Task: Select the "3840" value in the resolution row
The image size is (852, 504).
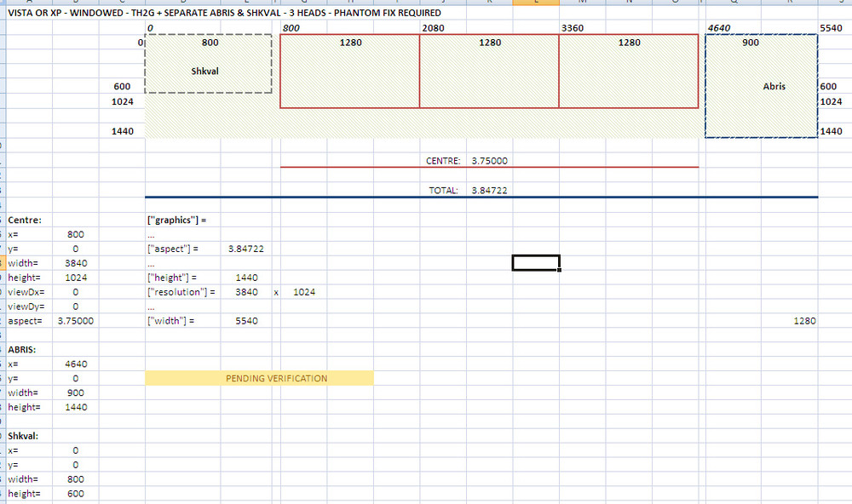Action: [247, 292]
